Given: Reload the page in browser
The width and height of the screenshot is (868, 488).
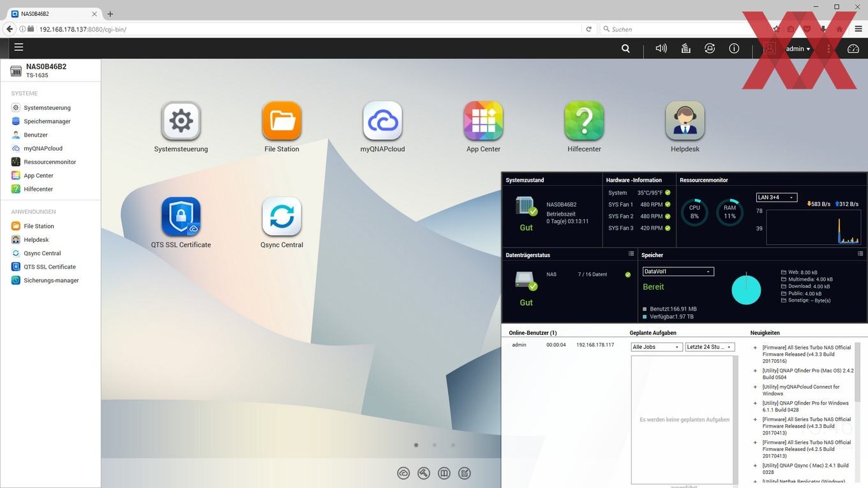Looking at the screenshot, I should point(588,29).
